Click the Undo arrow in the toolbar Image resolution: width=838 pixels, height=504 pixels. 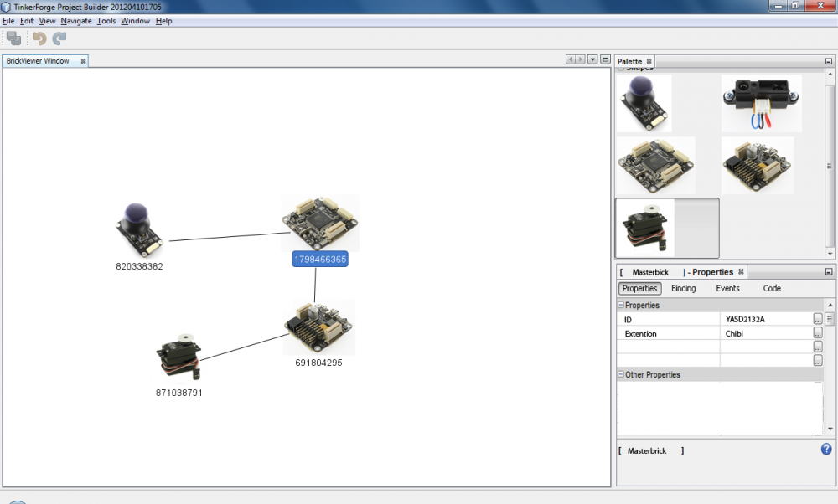click(39, 38)
